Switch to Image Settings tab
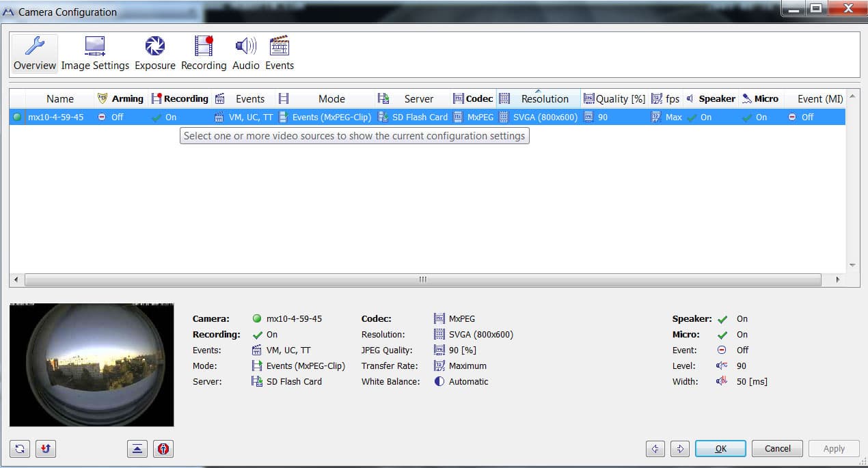Viewport: 868px width, 468px height. [95, 54]
